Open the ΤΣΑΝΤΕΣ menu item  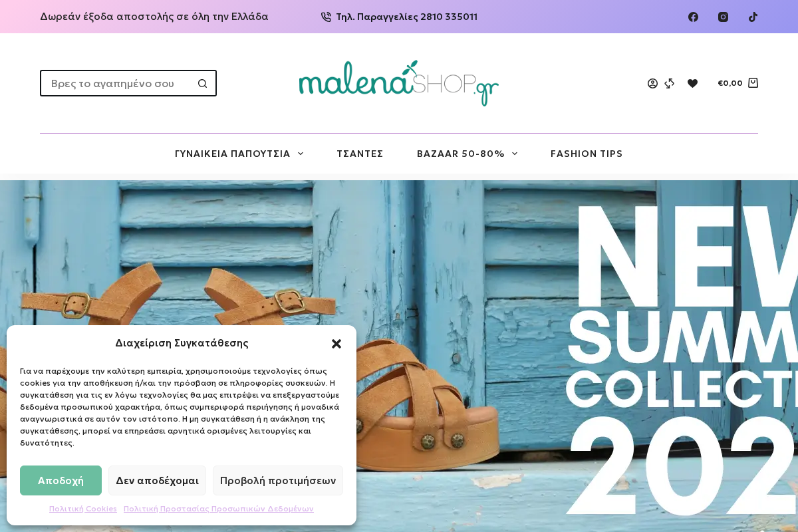pos(360,154)
